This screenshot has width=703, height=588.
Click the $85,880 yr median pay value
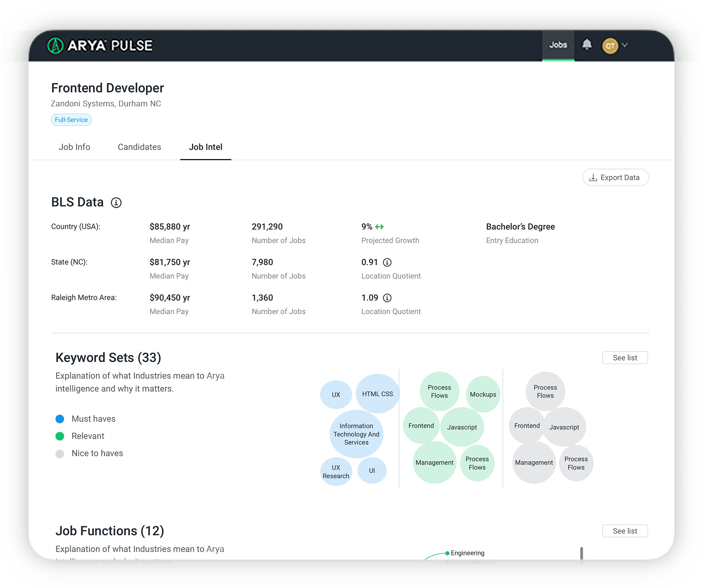pos(170,227)
